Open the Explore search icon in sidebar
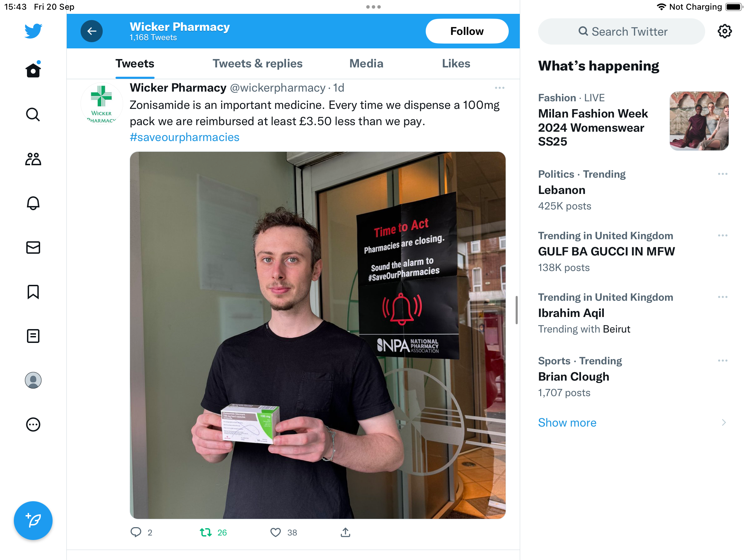 [33, 114]
